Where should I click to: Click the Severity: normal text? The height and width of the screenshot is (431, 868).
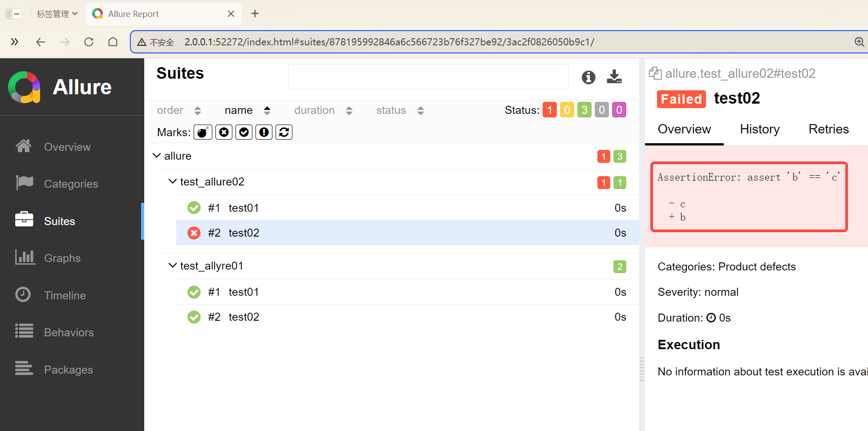[698, 292]
